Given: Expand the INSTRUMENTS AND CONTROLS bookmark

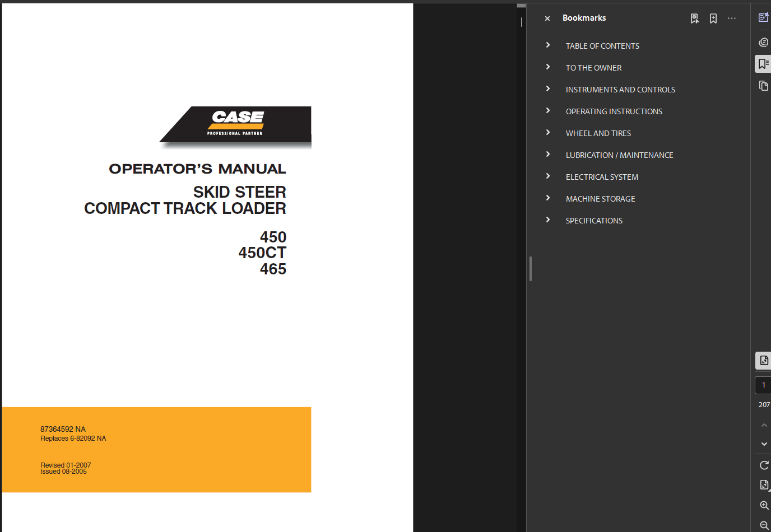Looking at the screenshot, I should click(x=548, y=88).
